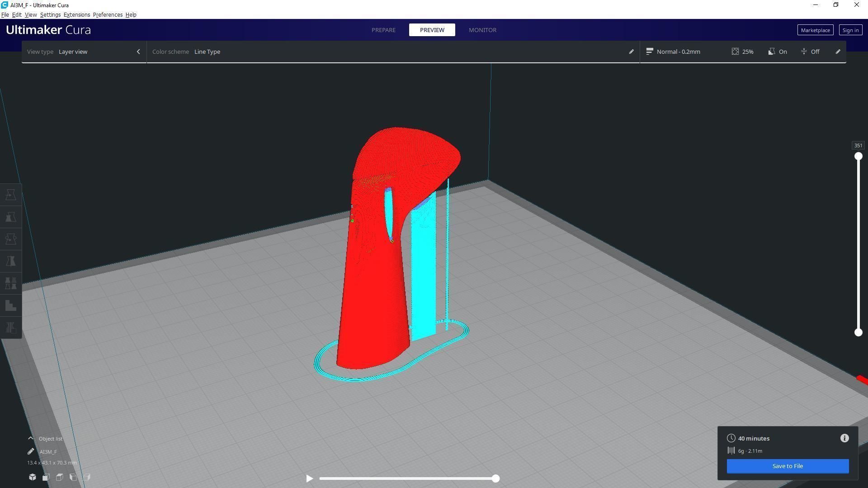Select the Mirror tool in left toolbar
The image size is (868, 488).
pyautogui.click(x=11, y=261)
